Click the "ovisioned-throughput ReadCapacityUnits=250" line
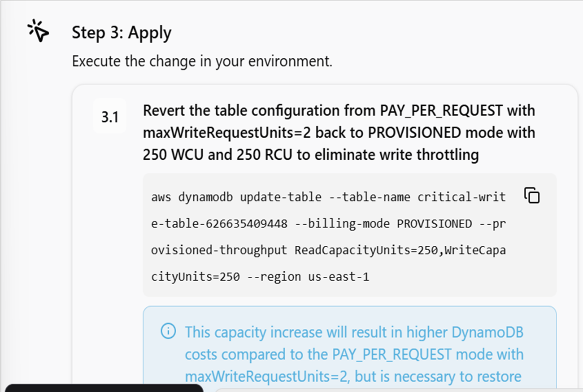 pyautogui.click(x=328, y=250)
